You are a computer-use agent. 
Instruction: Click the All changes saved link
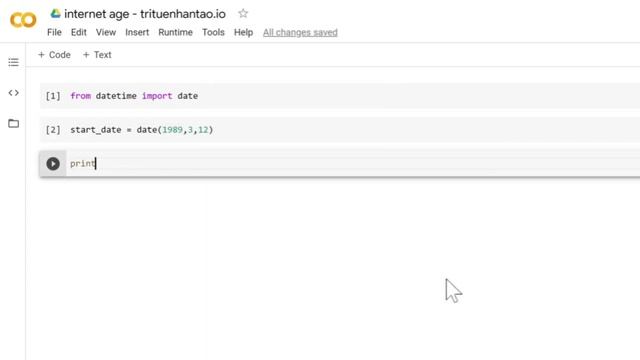coord(300,32)
